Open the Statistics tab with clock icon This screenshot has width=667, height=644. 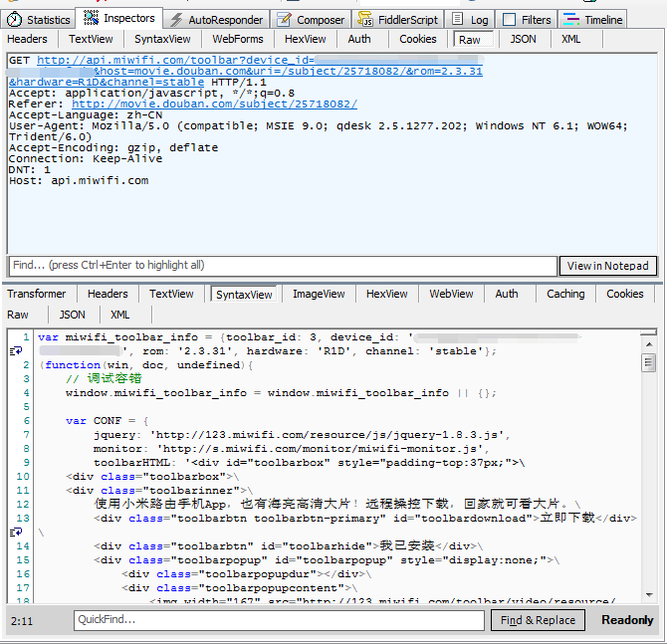pyautogui.click(x=40, y=19)
